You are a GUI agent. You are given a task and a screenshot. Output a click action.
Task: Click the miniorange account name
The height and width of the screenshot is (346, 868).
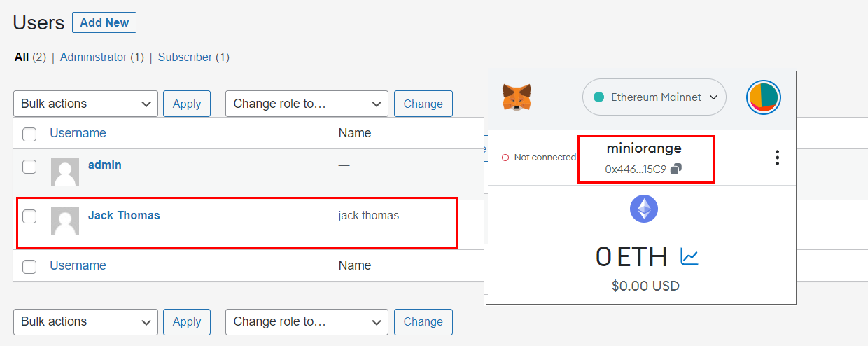coord(644,148)
